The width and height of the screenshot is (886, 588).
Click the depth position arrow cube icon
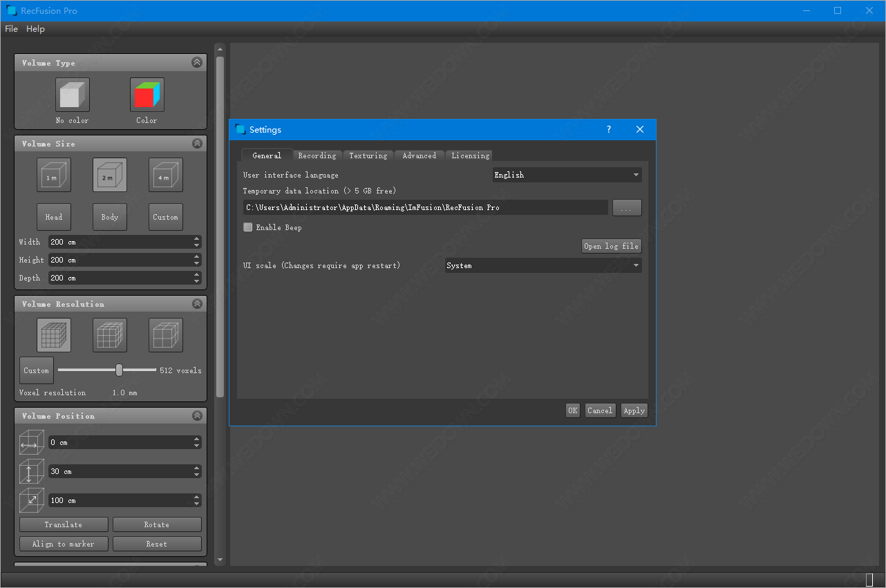[32, 500]
